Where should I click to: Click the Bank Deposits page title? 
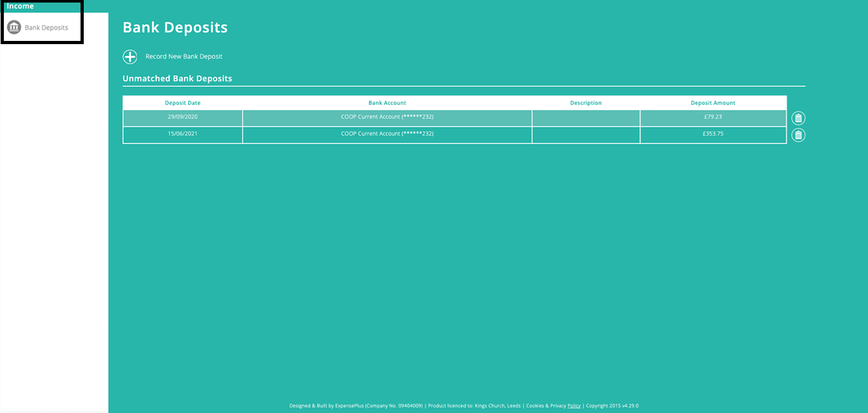[175, 27]
